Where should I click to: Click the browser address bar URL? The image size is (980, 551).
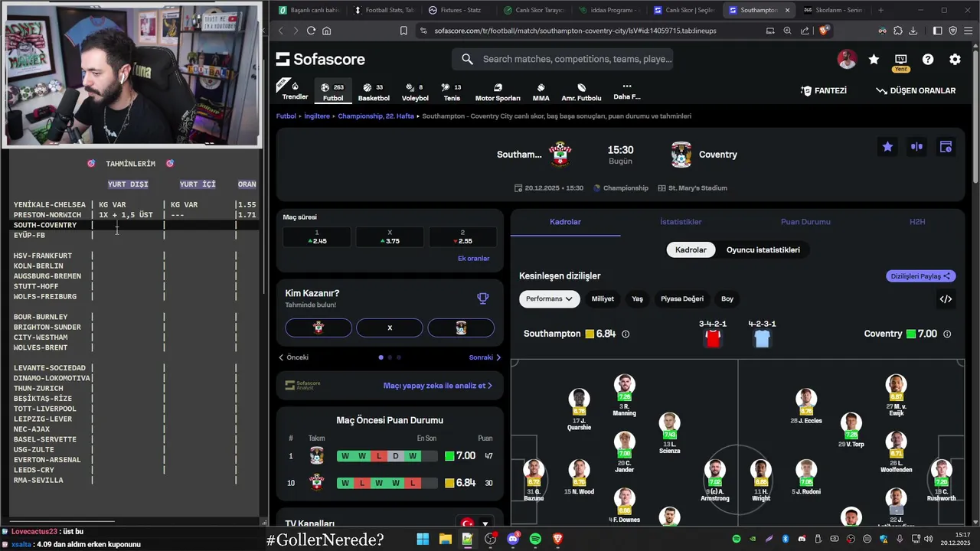[575, 31]
